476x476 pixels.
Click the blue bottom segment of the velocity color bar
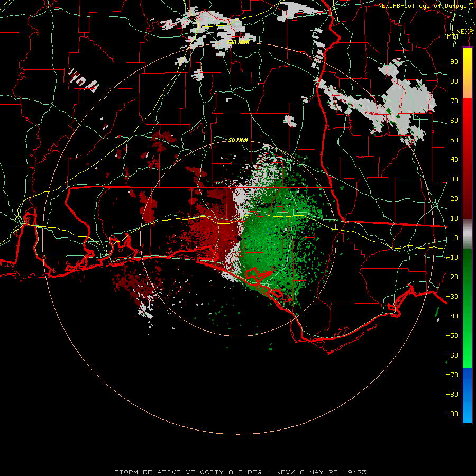pyautogui.click(x=467, y=395)
